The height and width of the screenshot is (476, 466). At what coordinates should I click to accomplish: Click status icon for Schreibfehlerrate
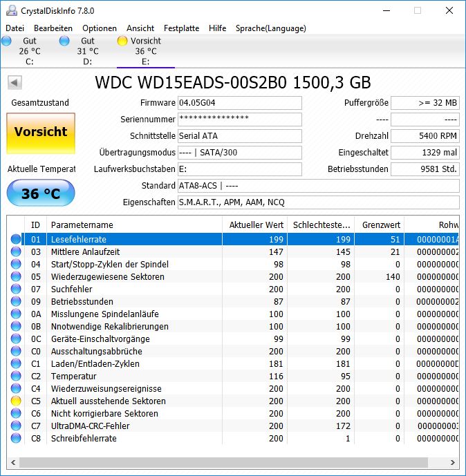coord(16,439)
